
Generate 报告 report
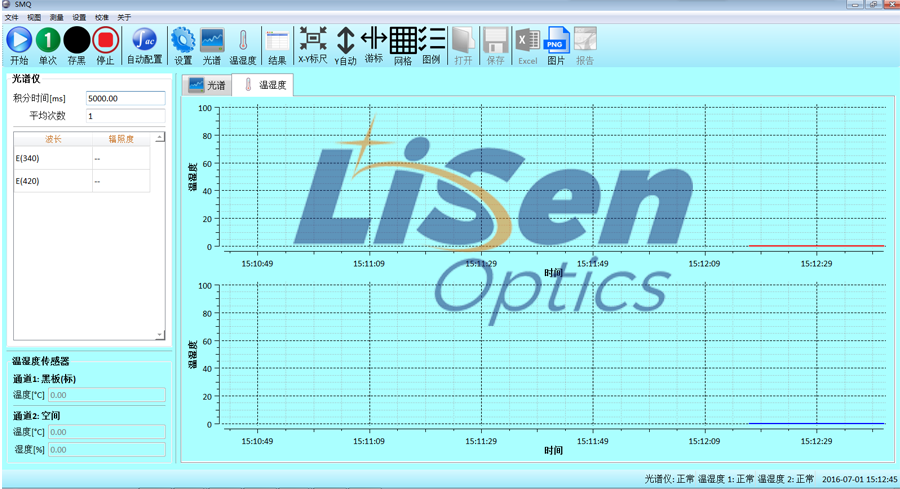[x=585, y=46]
